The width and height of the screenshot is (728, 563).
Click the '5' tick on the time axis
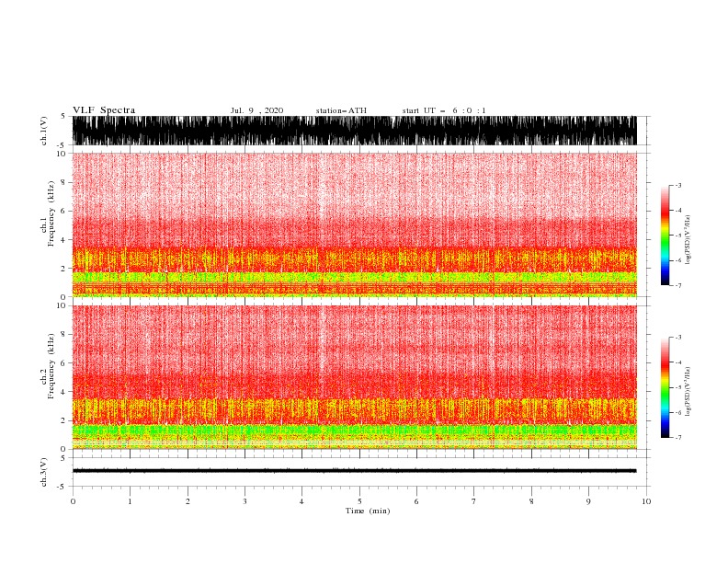coord(359,501)
